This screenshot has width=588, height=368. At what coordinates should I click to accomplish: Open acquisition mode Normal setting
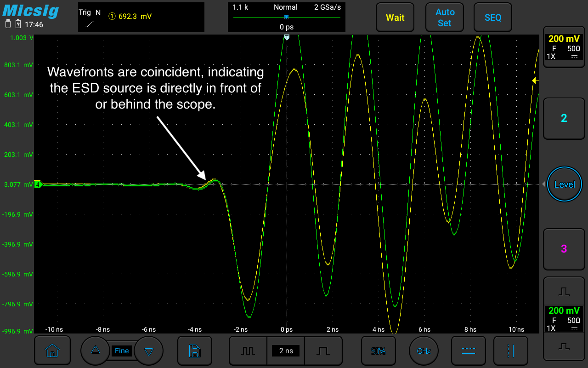tap(286, 7)
